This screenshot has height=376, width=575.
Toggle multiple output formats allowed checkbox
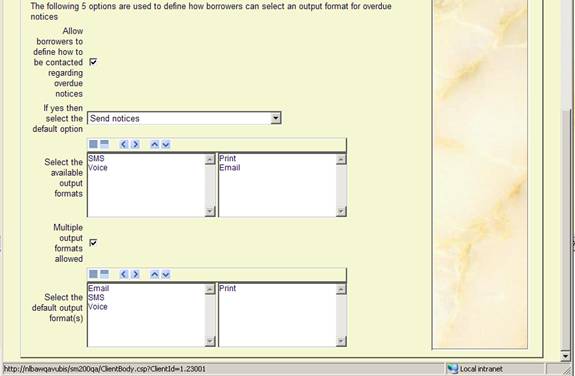click(93, 242)
